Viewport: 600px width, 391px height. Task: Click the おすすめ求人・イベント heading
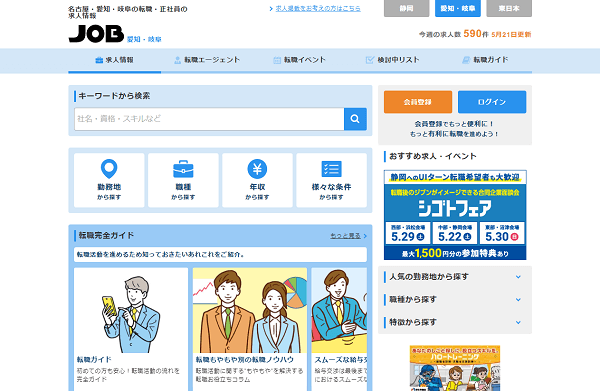(x=433, y=156)
